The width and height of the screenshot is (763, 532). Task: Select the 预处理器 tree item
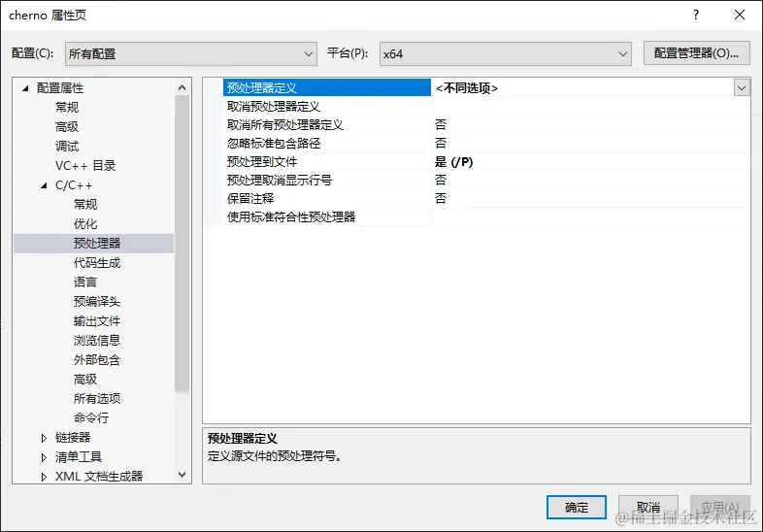tap(97, 244)
